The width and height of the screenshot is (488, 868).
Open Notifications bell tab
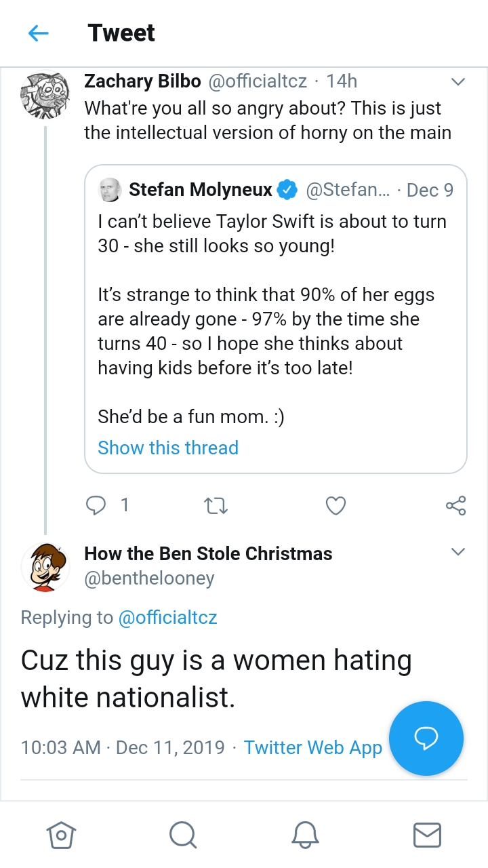coord(305,834)
